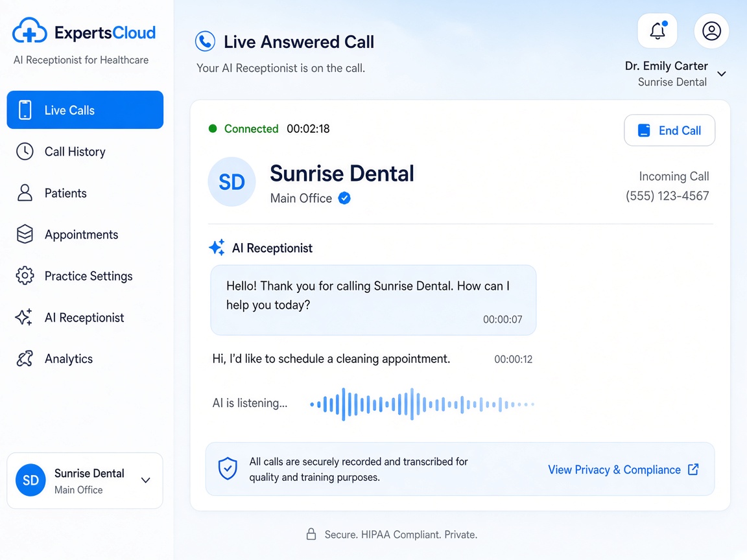This screenshot has width=747, height=560.
Task: Click the Live Answered Call page title
Action: tap(299, 42)
